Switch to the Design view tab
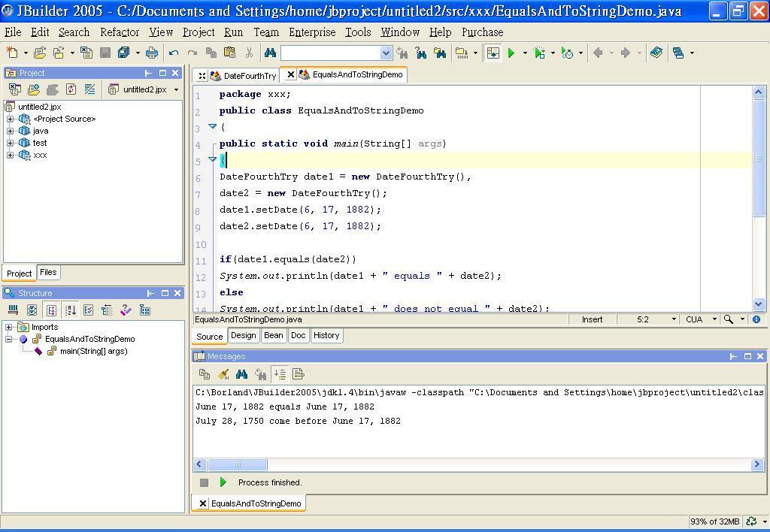Screen dimensions: 770x532 coord(243,336)
